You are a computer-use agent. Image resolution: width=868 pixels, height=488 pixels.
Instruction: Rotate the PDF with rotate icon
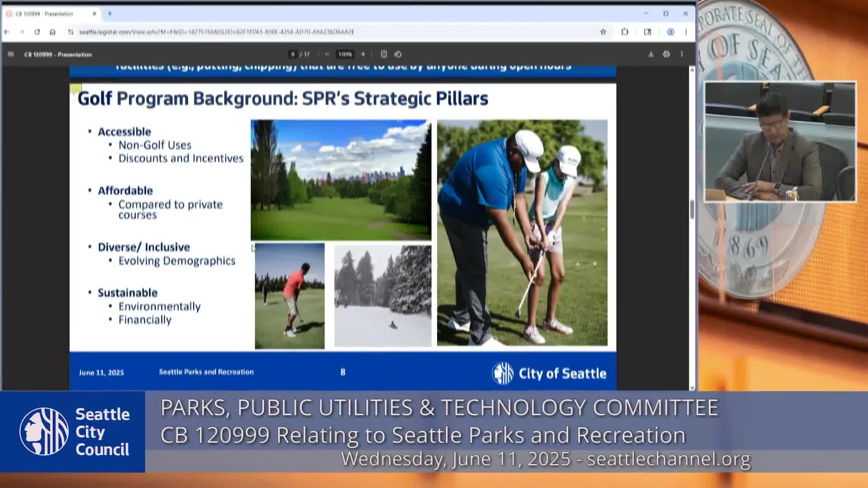pos(398,54)
